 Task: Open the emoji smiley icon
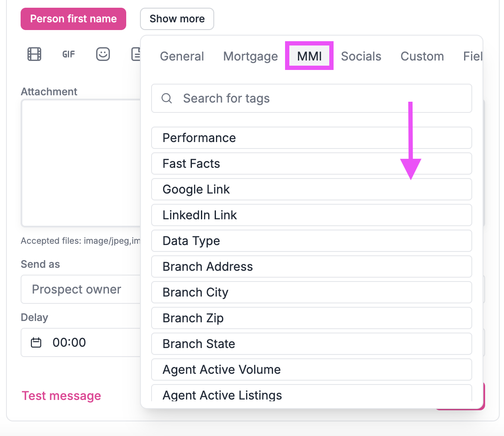[x=103, y=54]
